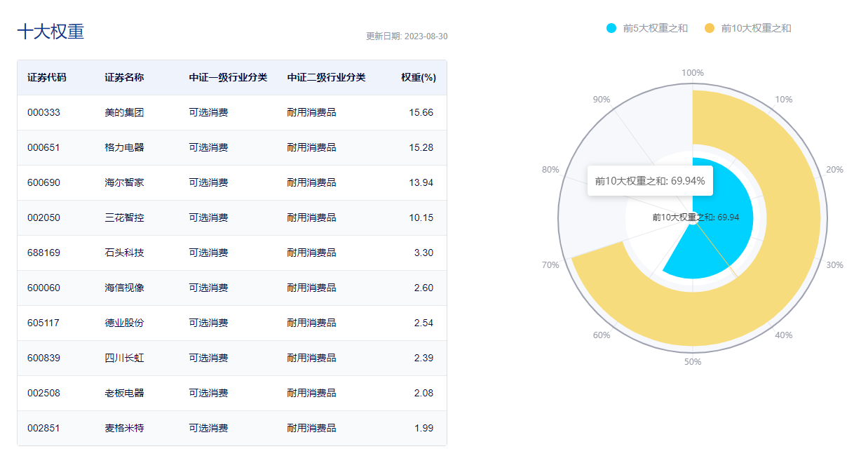The image size is (868, 456).
Task: Dismiss the 前10大权重之和 tooltip box
Action: [649, 180]
